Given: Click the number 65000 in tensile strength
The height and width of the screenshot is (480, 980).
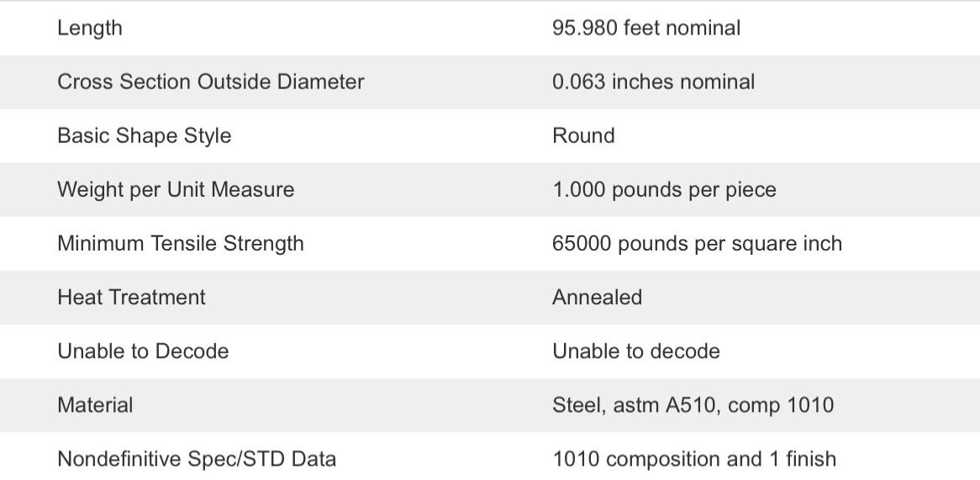Looking at the screenshot, I should (x=582, y=243).
